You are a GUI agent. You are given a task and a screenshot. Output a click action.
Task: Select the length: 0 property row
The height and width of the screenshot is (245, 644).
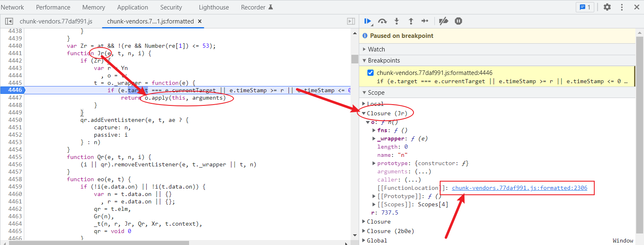coord(392,147)
